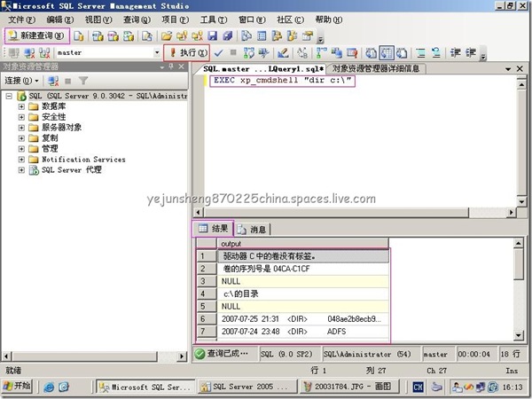The height and width of the screenshot is (399, 532).
Task: Click the SQL Server Mobile Query icon
Action: point(147,35)
